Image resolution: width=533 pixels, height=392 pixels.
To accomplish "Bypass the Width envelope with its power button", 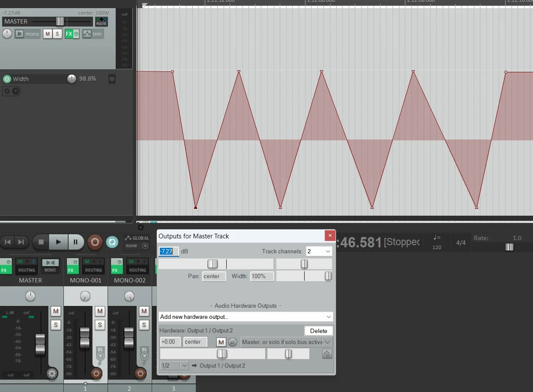I will (x=112, y=79).
